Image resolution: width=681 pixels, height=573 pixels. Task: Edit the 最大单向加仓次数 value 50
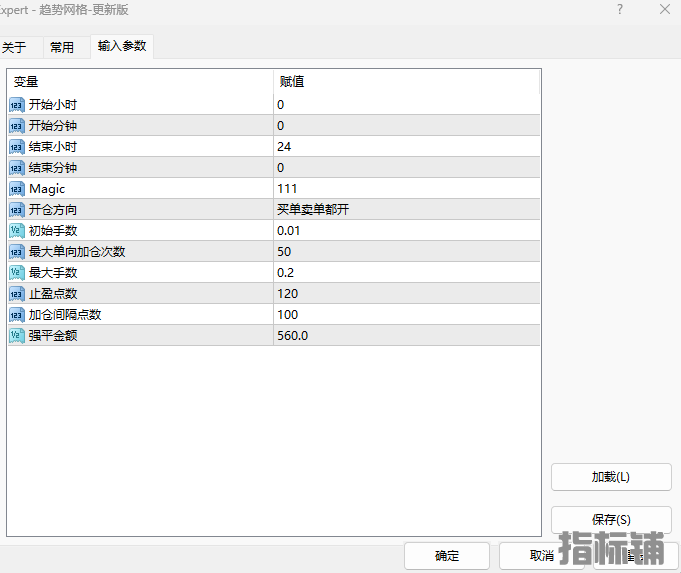pyautogui.click(x=407, y=252)
